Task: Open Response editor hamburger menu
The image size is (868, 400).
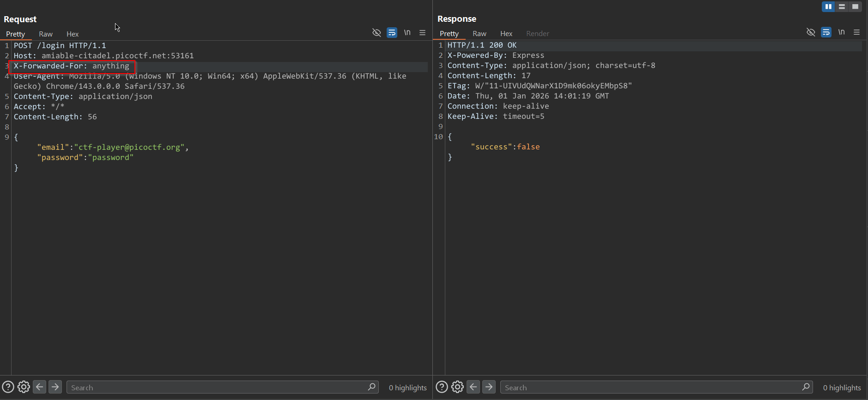Action: tap(856, 32)
